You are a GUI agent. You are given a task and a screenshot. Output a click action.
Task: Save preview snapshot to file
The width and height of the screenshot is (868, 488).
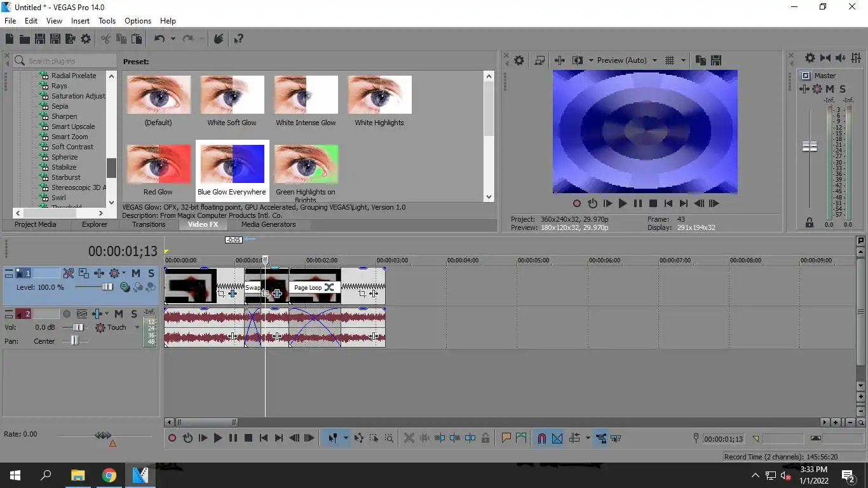(716, 60)
